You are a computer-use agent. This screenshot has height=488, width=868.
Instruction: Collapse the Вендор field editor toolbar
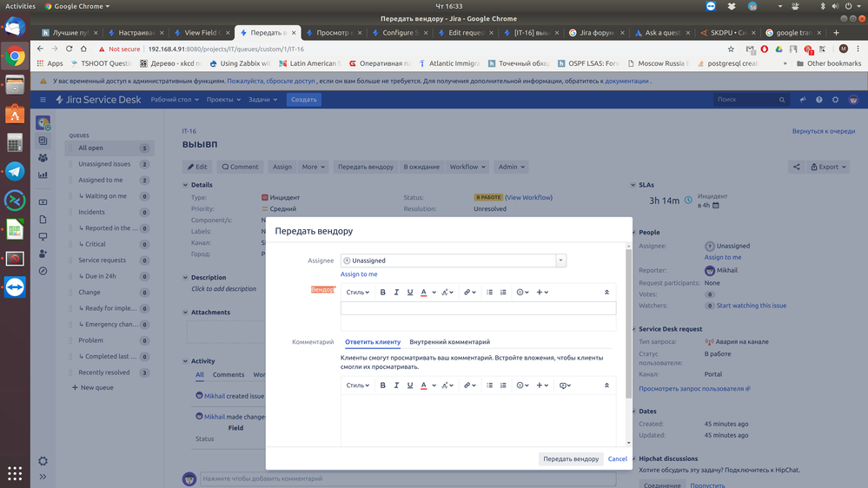(x=606, y=292)
